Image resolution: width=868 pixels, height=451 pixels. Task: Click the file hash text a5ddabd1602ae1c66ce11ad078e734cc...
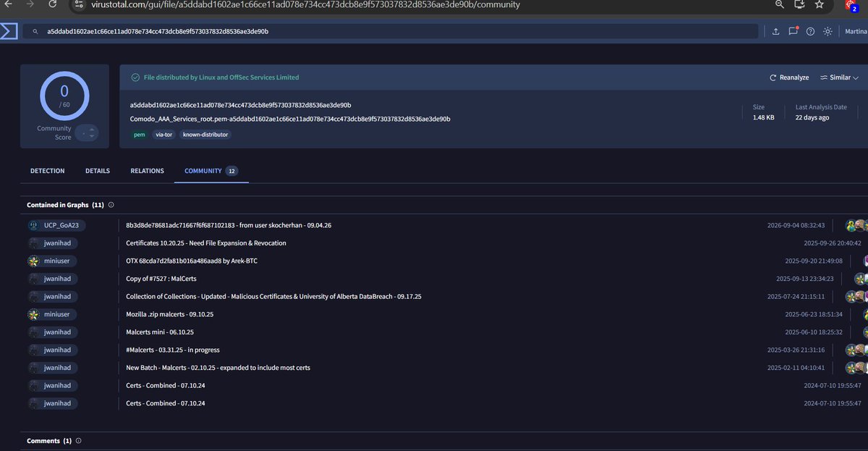241,105
